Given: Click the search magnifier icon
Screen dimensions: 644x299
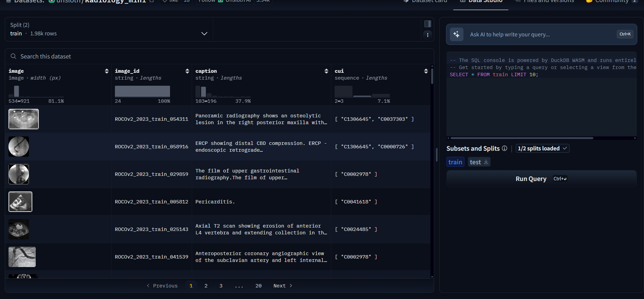Looking at the screenshot, I should click(13, 56).
